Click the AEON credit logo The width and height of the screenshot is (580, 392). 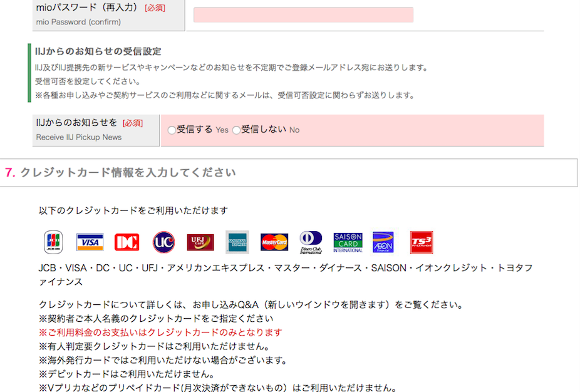click(x=383, y=242)
